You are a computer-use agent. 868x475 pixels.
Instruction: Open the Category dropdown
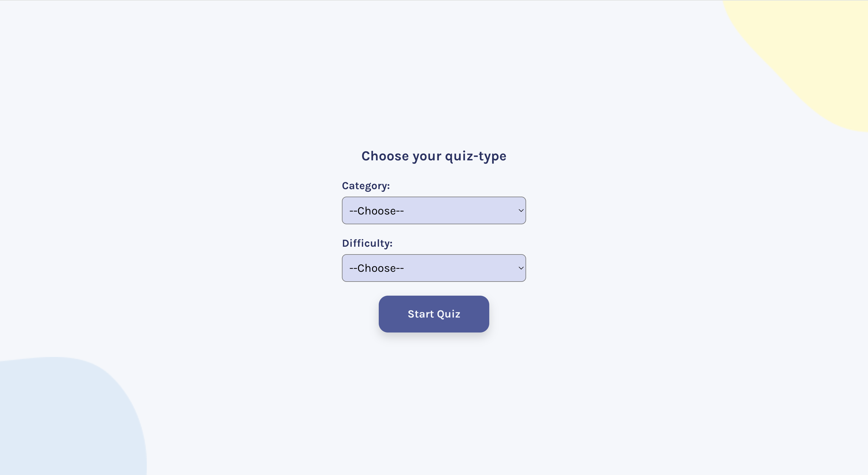tap(434, 210)
